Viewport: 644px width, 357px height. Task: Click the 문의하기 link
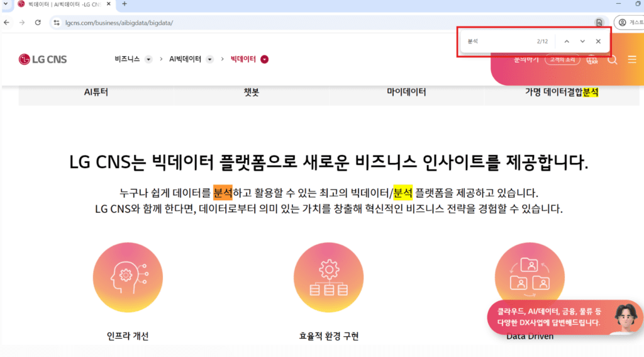(x=526, y=60)
